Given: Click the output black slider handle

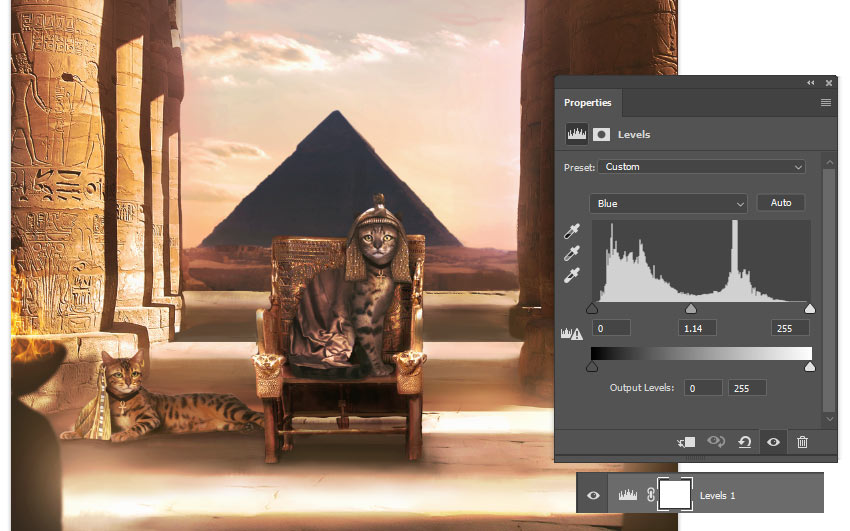Looking at the screenshot, I should [592, 367].
